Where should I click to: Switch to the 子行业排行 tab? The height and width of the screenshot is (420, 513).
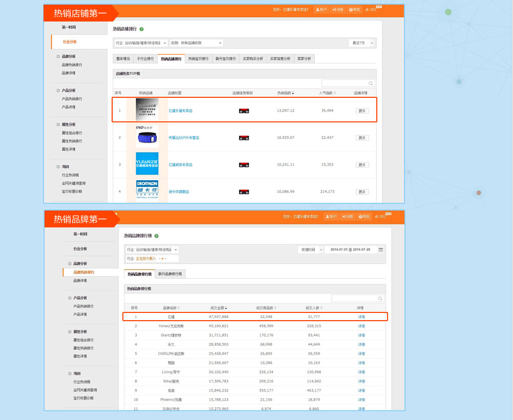point(145,59)
